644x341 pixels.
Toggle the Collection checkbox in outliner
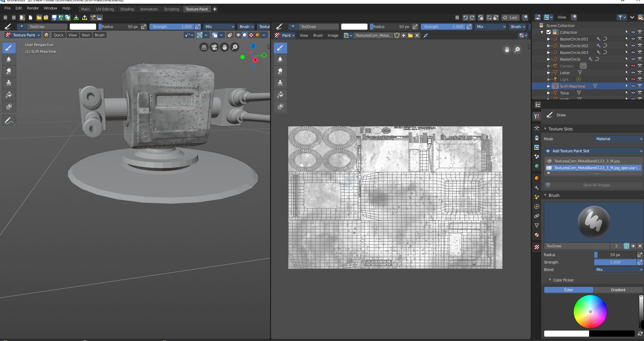[549, 32]
